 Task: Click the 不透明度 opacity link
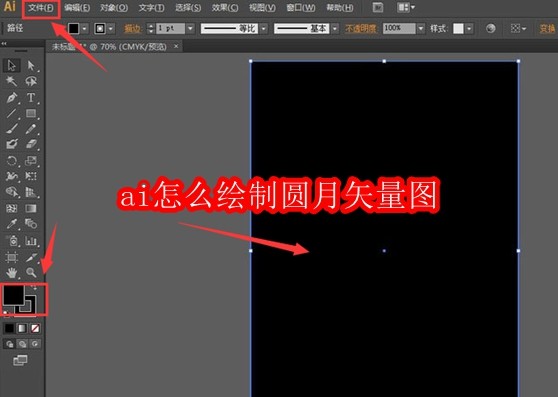point(361,29)
